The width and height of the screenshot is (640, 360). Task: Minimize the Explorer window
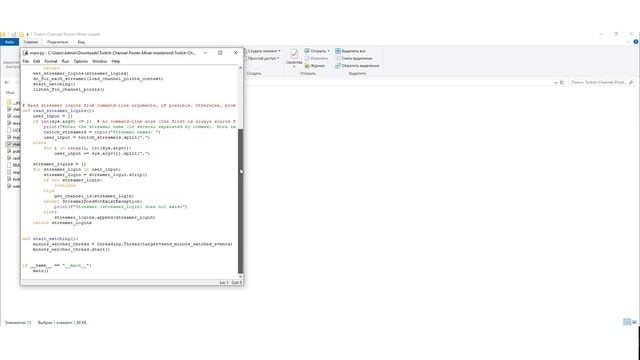601,34
